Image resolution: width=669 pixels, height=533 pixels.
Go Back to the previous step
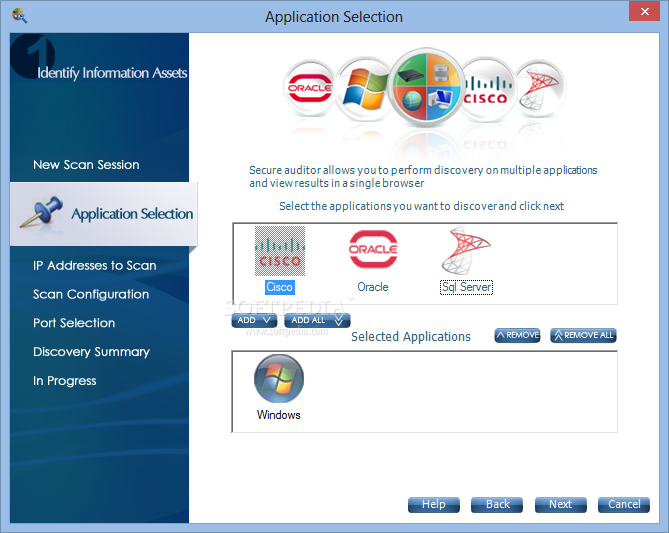coord(497,505)
